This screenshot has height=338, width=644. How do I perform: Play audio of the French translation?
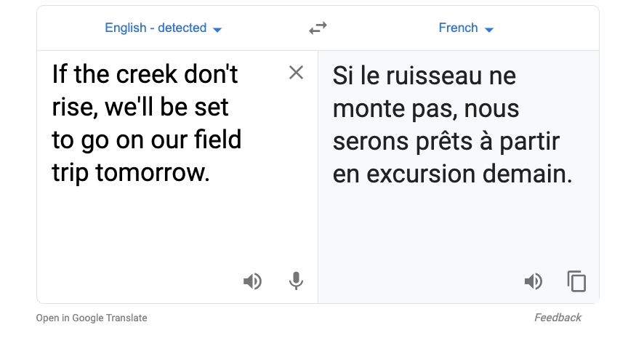534,281
